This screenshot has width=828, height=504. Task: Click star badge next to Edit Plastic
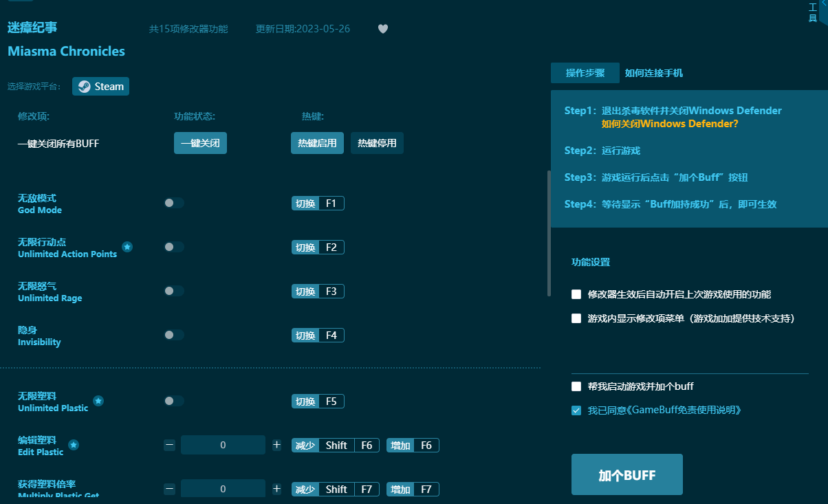pyautogui.click(x=74, y=445)
